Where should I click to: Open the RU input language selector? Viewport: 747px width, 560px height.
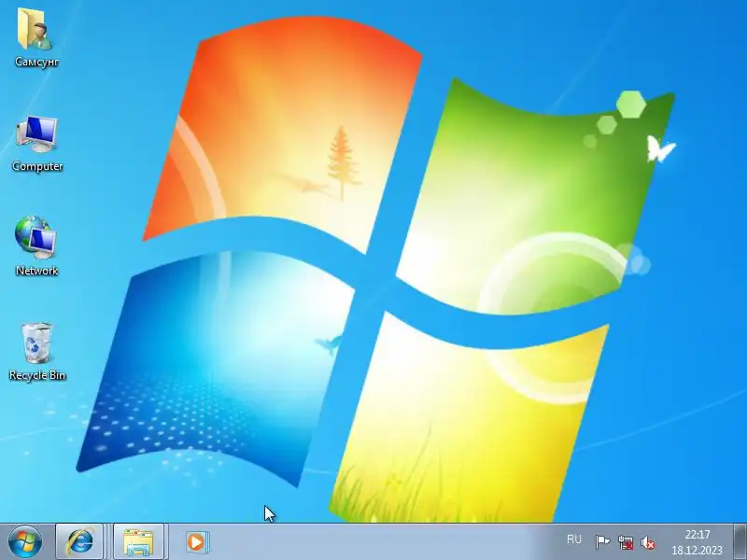[574, 539]
